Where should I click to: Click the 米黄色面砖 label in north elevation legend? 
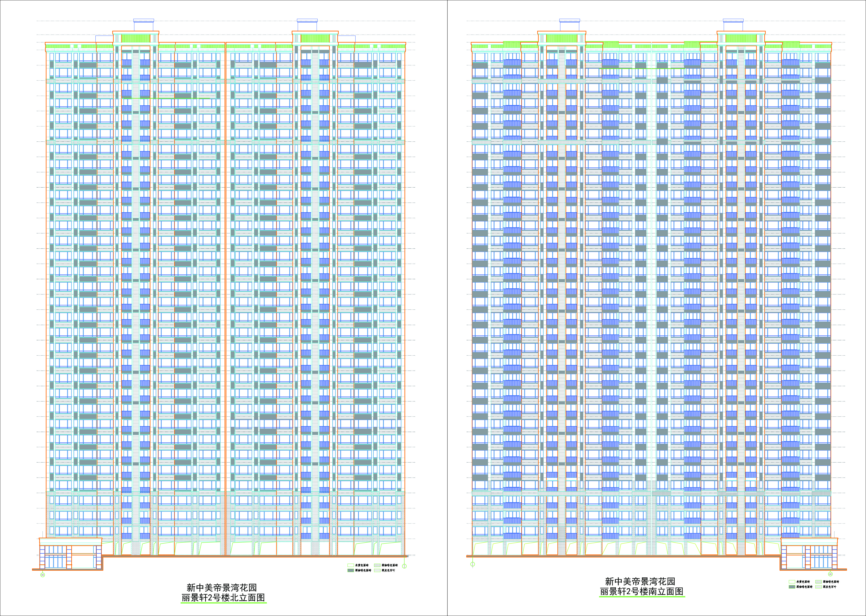tap(362, 565)
